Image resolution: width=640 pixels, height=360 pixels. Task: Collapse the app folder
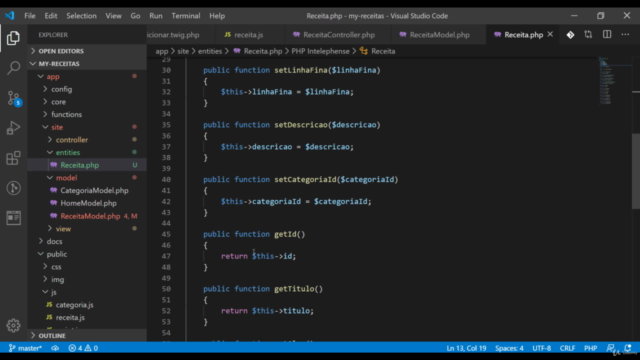coord(87,76)
